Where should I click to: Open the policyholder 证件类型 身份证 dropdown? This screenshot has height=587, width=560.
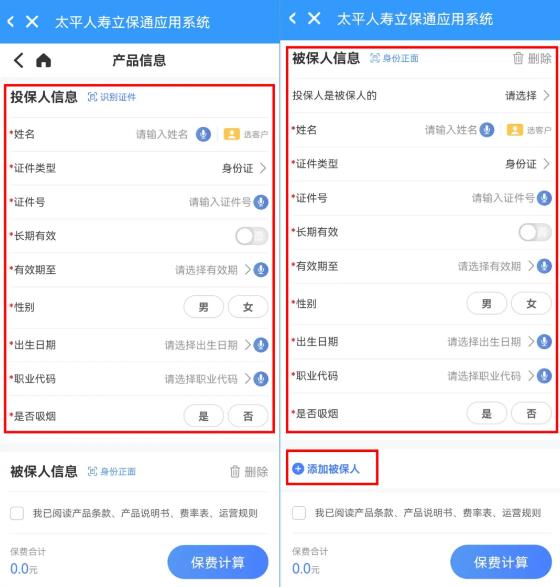[x=244, y=168]
